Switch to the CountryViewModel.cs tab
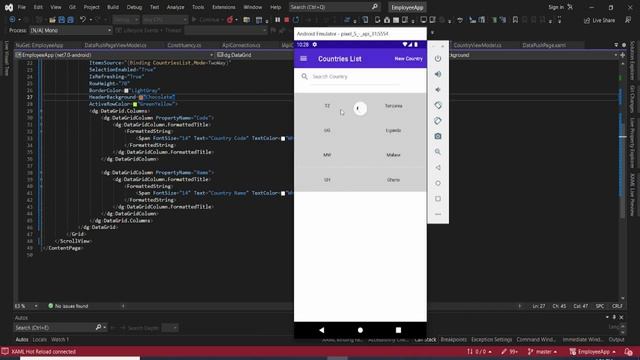 478,45
